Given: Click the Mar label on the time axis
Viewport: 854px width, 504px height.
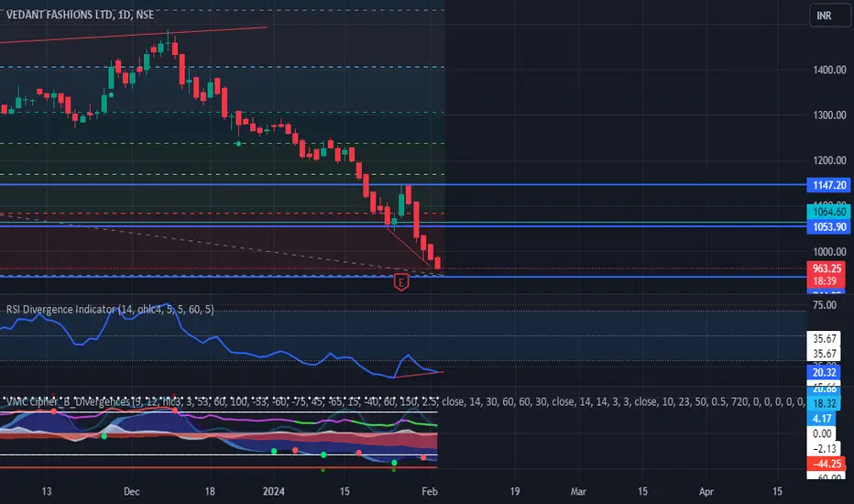Looking at the screenshot, I should [578, 491].
